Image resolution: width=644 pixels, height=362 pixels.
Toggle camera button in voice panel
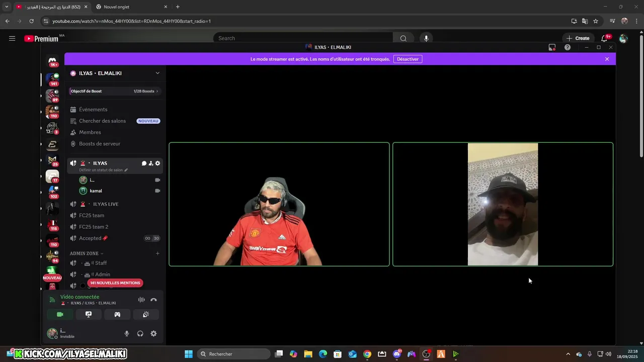pos(60,315)
